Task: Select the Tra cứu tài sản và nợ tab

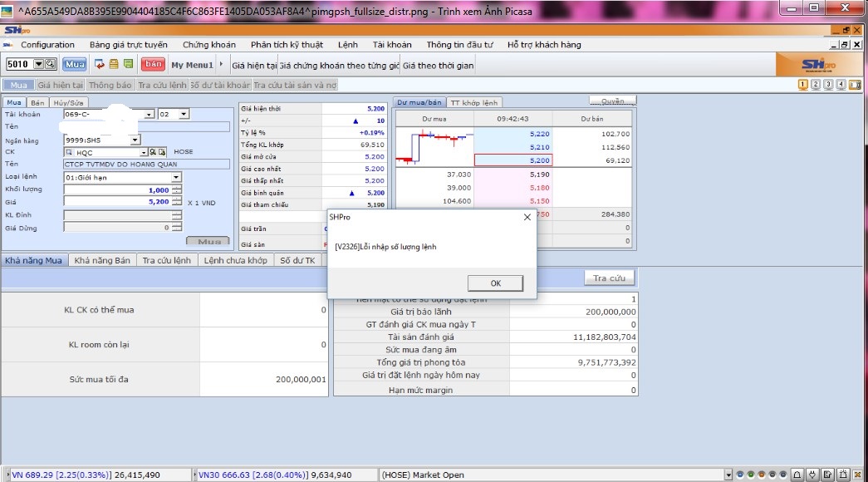Action: point(295,85)
